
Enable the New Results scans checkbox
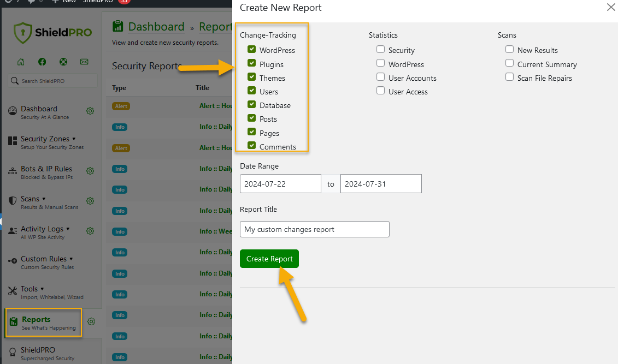509,49
